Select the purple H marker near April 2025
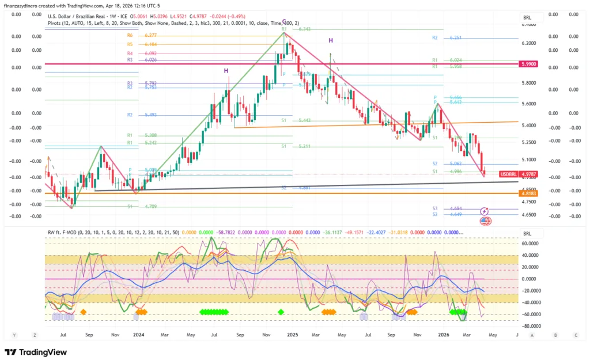590x364 pixels. 331,40
